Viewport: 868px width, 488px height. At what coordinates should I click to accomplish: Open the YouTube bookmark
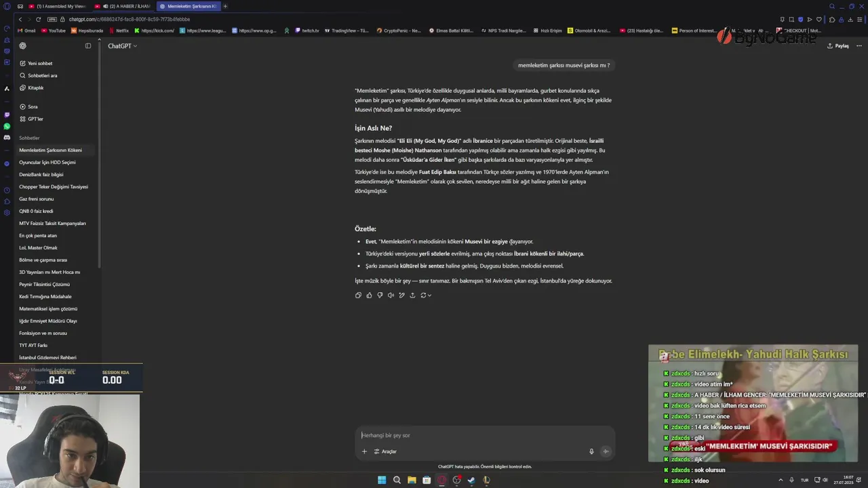(x=54, y=30)
